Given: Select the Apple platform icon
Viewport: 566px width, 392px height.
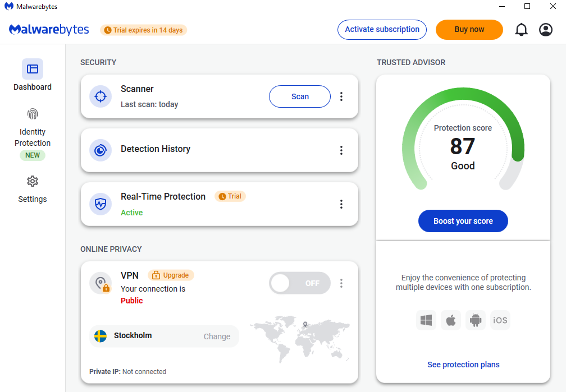Looking at the screenshot, I should click(x=451, y=320).
